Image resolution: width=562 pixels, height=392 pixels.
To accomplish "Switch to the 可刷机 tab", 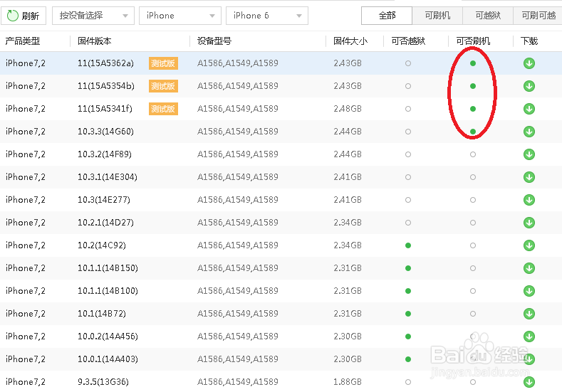I will point(437,16).
